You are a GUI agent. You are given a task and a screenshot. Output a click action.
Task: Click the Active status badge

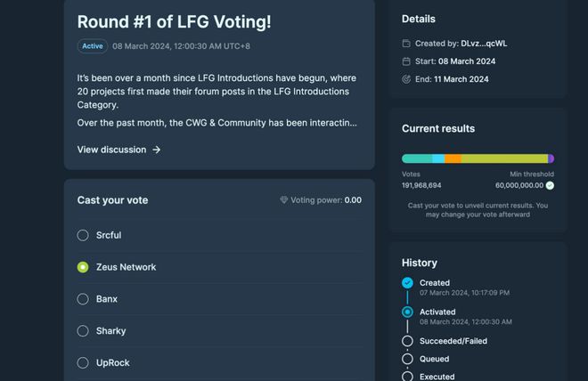93,46
